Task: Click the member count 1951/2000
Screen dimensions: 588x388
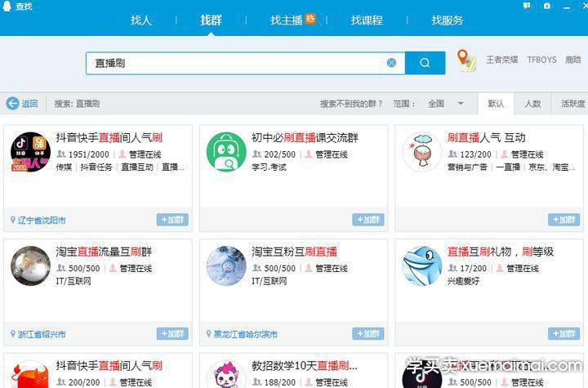Action: 88,154
